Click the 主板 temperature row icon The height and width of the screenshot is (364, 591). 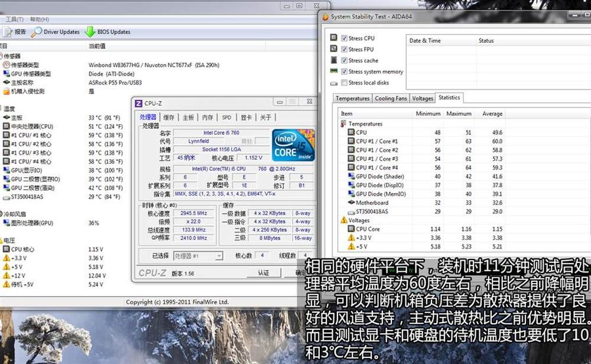[7, 118]
